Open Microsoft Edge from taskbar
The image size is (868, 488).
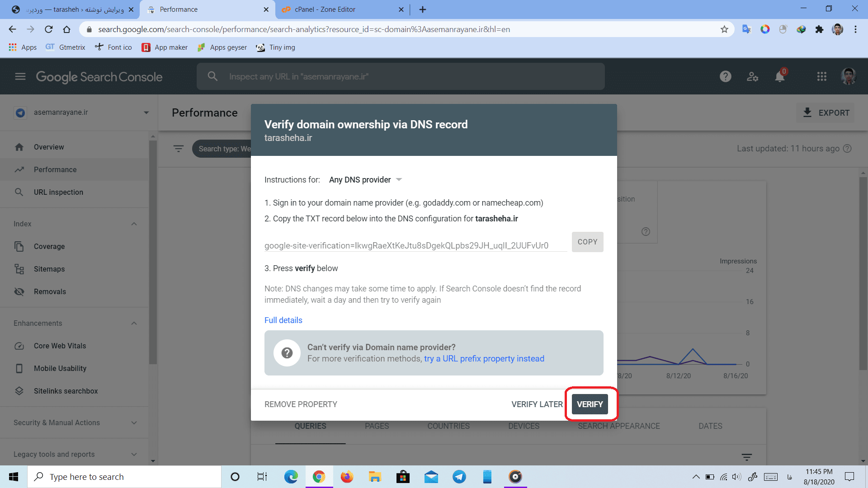(x=291, y=477)
